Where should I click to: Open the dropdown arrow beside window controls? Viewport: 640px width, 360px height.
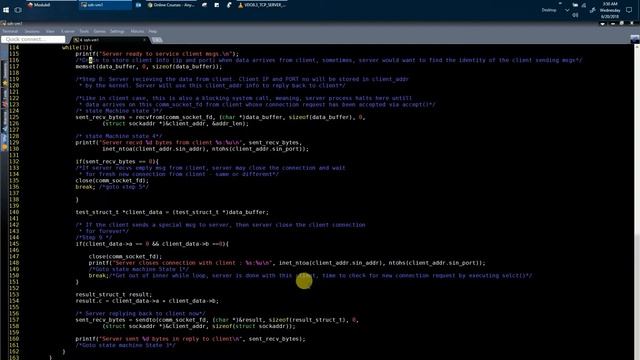click(602, 24)
